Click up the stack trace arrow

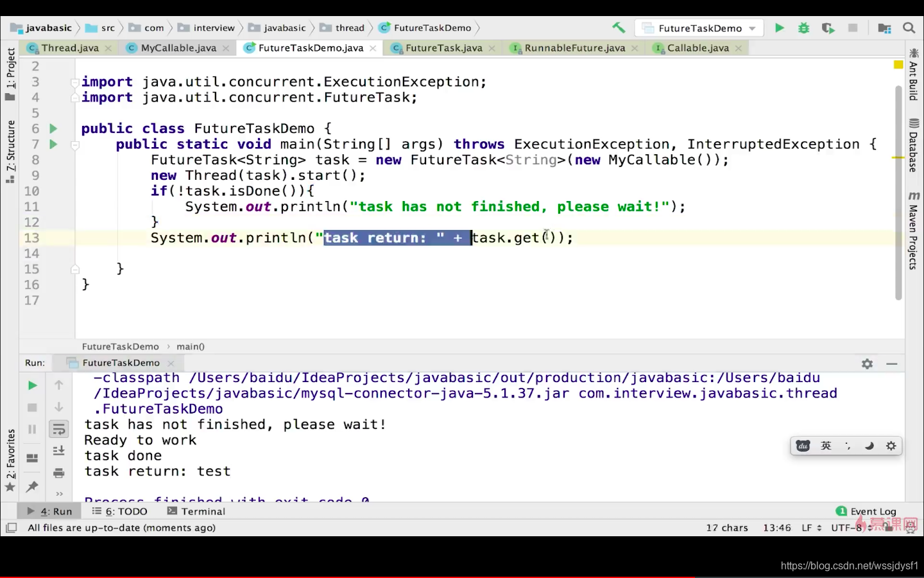coord(59,385)
